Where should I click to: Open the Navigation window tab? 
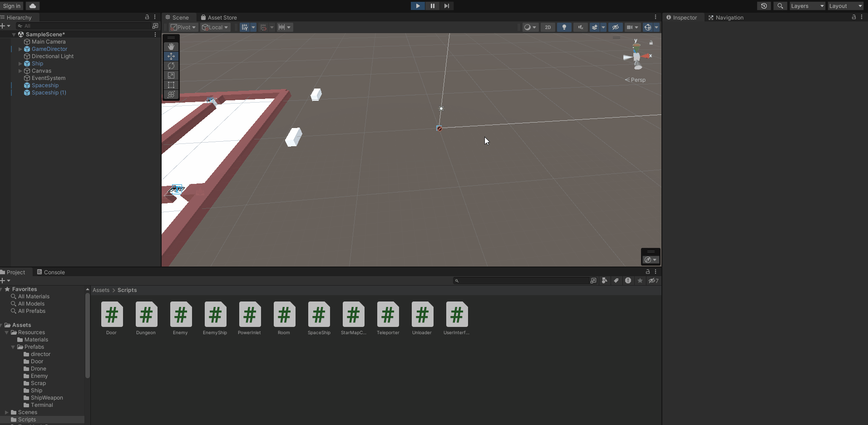coord(729,17)
